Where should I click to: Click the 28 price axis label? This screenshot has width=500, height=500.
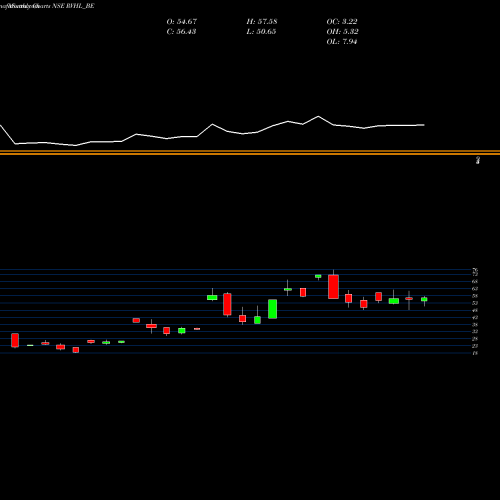click(475, 339)
